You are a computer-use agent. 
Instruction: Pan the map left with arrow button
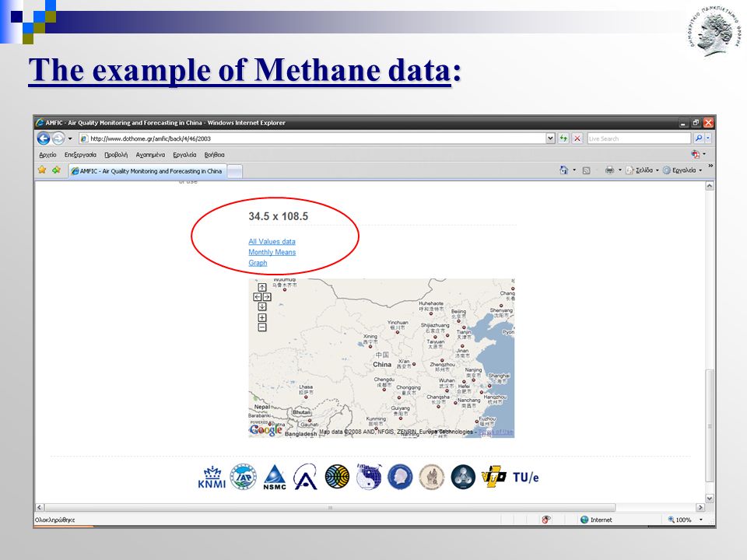(x=258, y=296)
